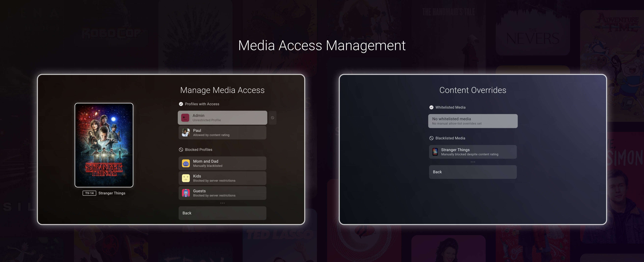Click the Admin profile avatar
644x262 pixels.
pyautogui.click(x=185, y=118)
